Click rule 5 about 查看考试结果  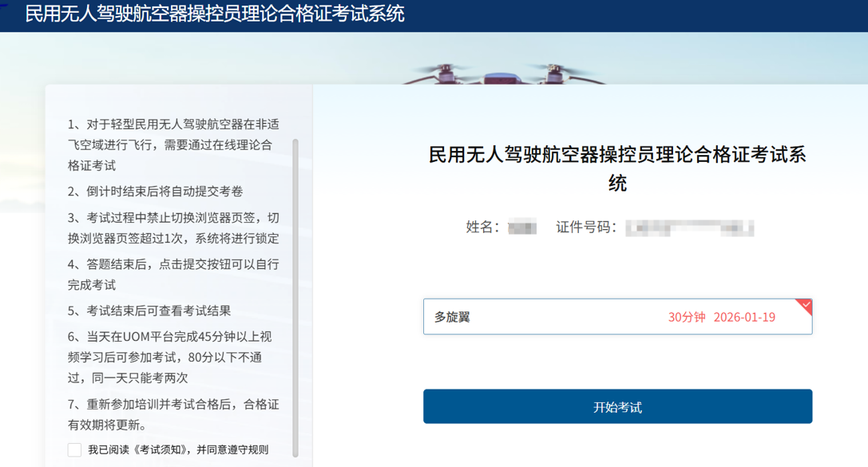149,311
